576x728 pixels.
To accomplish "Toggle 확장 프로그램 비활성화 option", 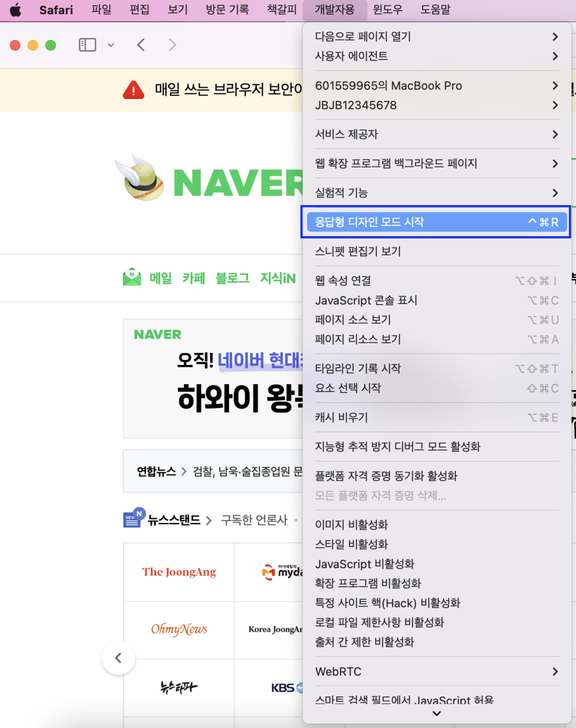I will (436, 584).
